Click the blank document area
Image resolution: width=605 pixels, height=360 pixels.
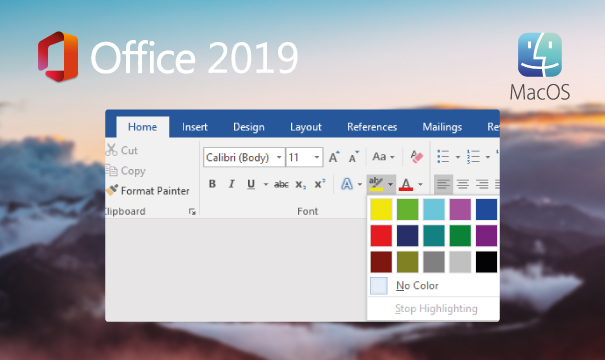(235, 270)
